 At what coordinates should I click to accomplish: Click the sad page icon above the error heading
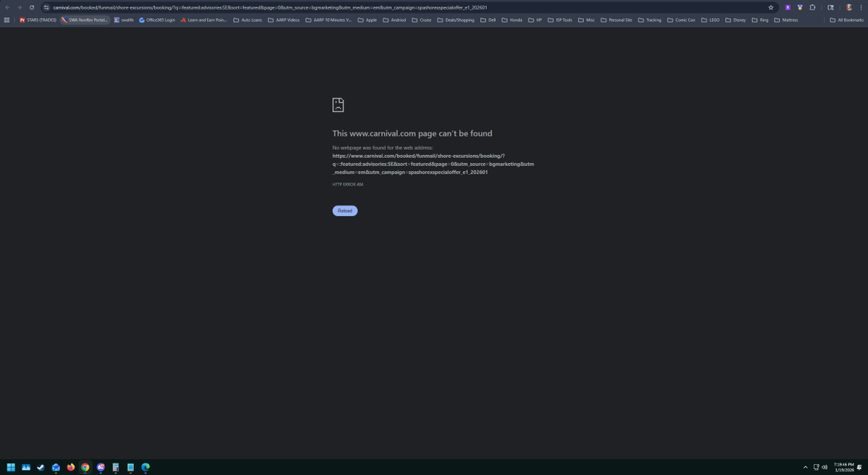(x=338, y=105)
